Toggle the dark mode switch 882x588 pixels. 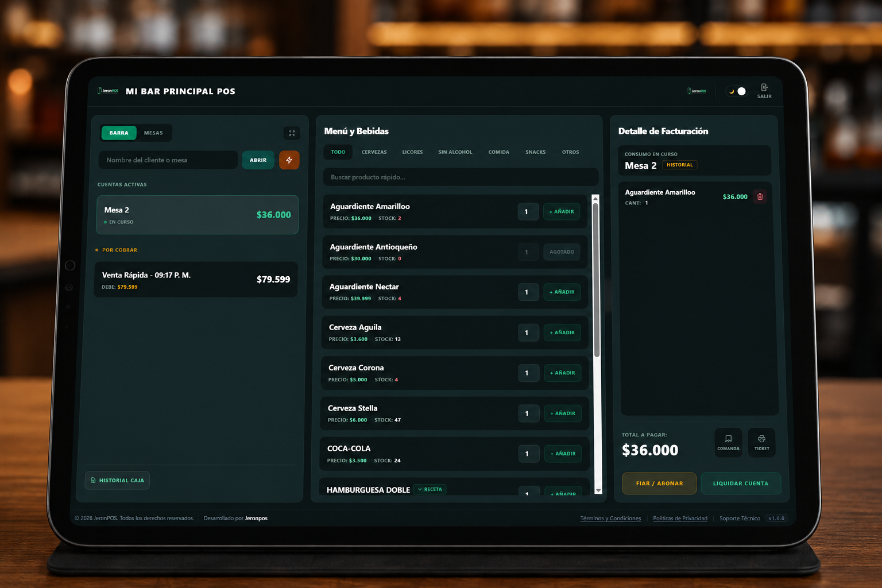(737, 91)
